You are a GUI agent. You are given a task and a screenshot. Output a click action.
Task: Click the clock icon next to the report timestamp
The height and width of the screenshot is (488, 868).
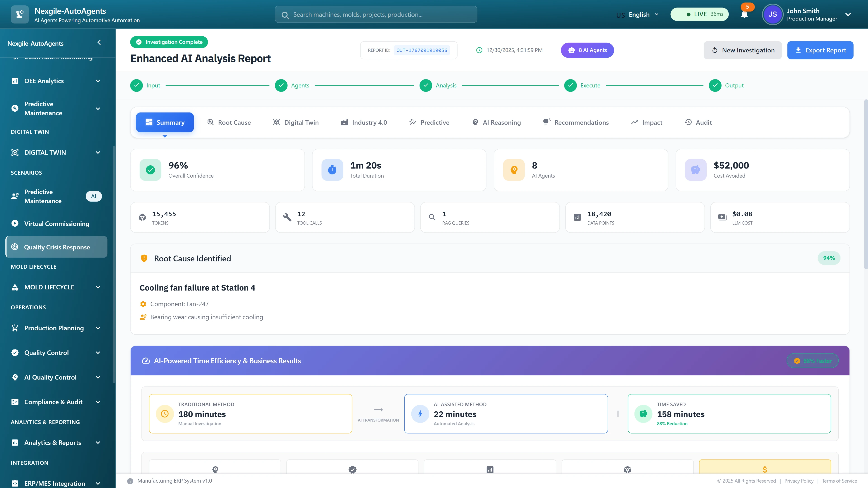(x=479, y=50)
